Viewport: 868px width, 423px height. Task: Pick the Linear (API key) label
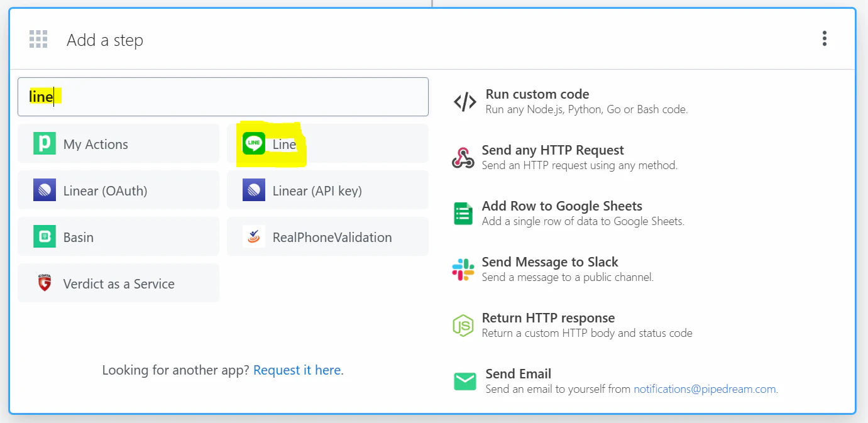tap(317, 191)
